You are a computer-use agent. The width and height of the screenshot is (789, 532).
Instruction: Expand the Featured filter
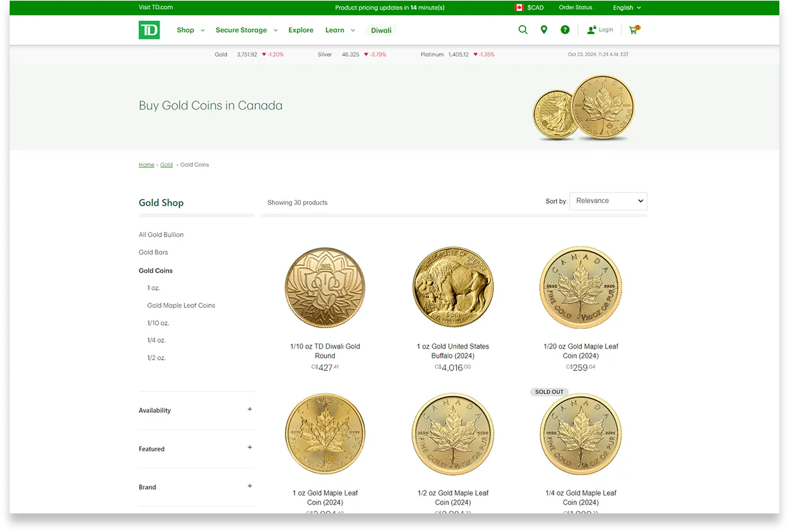[x=196, y=449]
